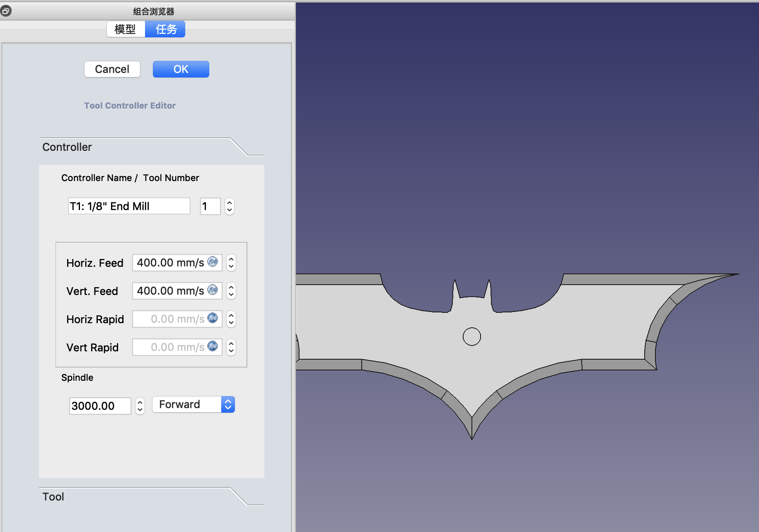Viewport: 759px width, 532px height.
Task: Click the circular hole in bat model
Action: click(471, 336)
